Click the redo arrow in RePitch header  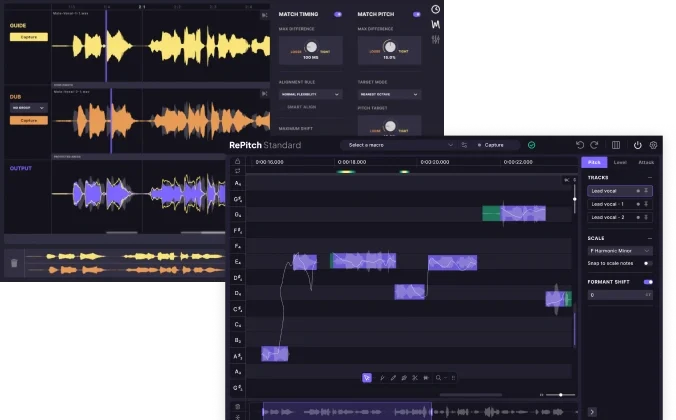pos(595,145)
